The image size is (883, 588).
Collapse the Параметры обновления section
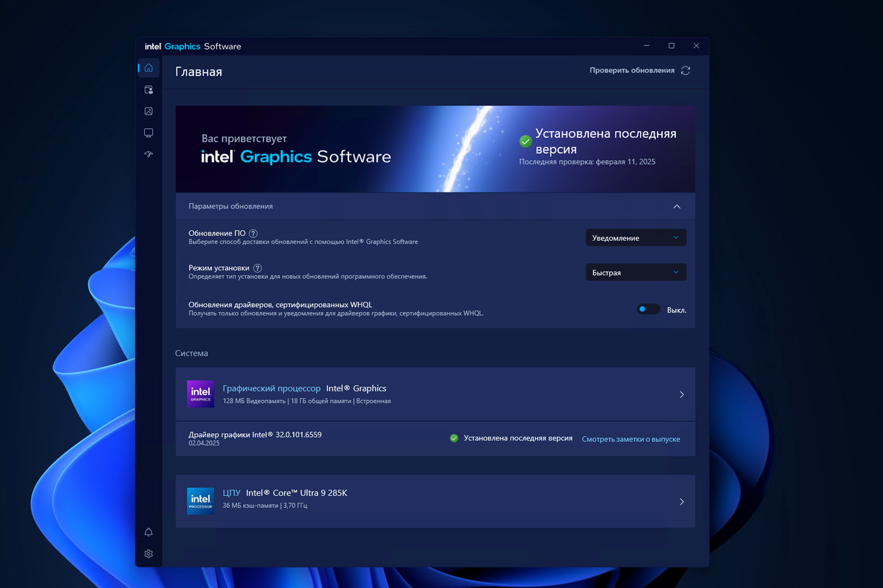pos(677,207)
